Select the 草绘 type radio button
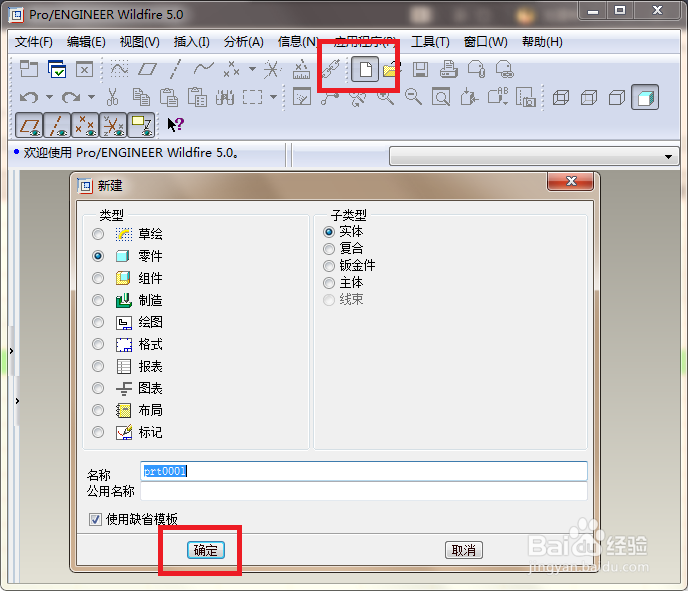The width and height of the screenshot is (688, 591). pos(98,234)
